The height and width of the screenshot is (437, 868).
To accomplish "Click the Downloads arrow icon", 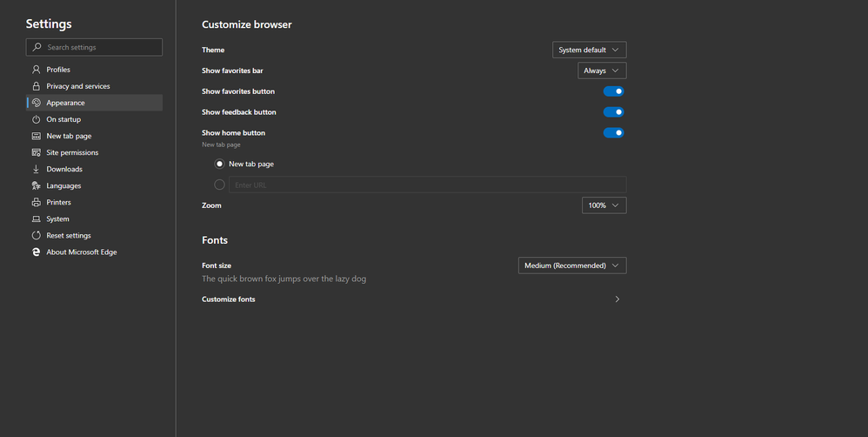I will [x=36, y=169].
